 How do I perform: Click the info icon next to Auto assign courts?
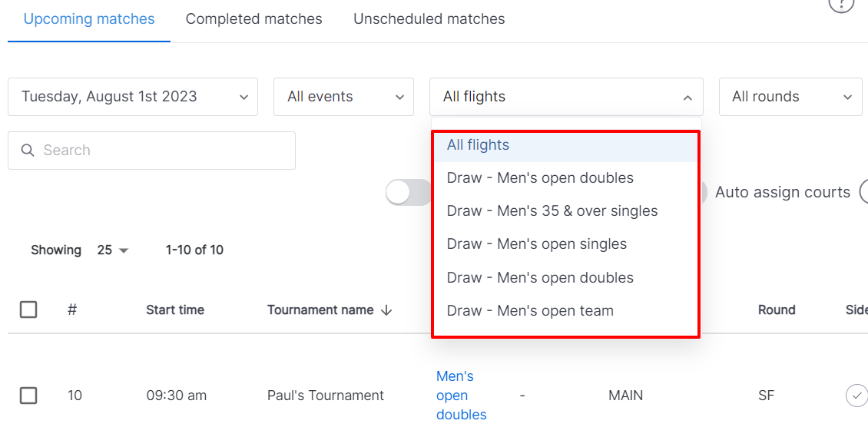863,193
